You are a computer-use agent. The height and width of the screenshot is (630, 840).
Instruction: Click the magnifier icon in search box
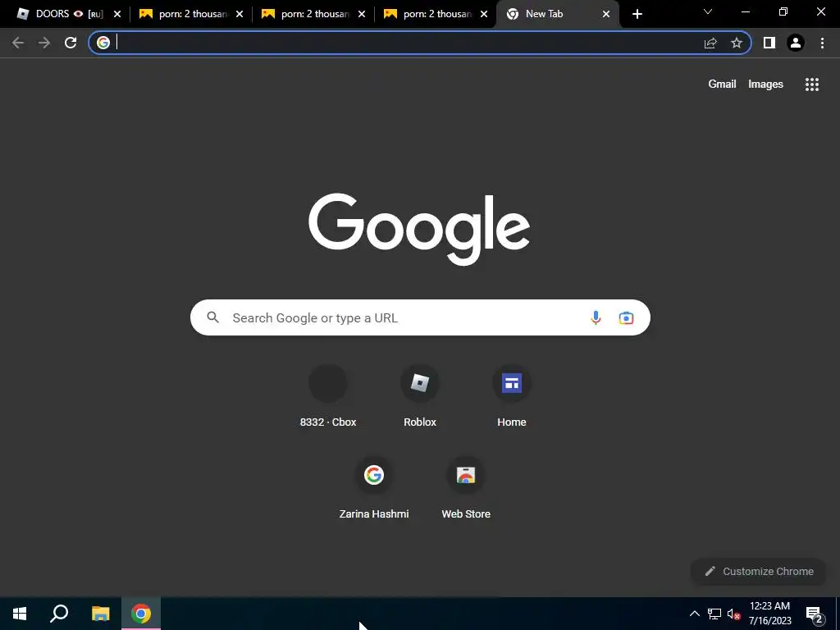[x=212, y=317]
